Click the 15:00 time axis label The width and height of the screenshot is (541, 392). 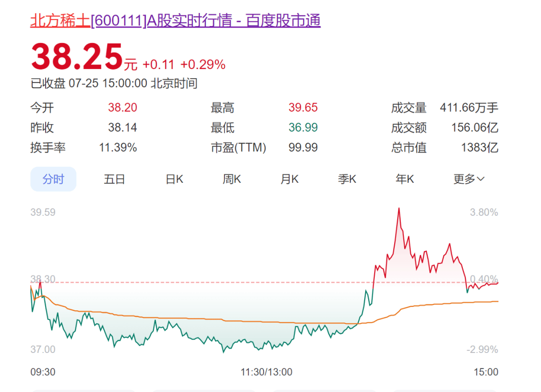click(x=486, y=371)
